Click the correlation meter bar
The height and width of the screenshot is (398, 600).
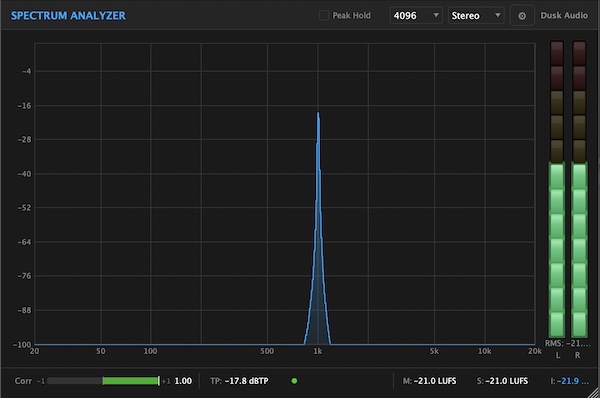103,381
